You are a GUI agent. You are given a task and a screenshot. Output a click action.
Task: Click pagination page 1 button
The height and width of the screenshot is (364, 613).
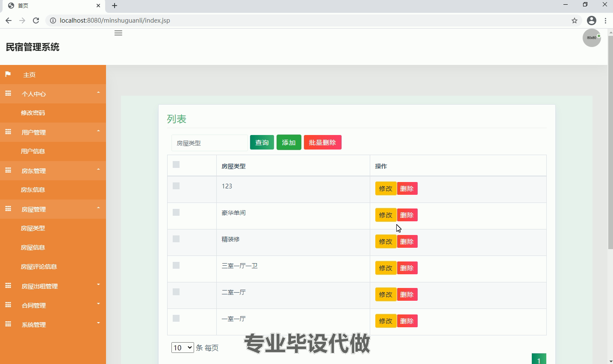pyautogui.click(x=539, y=359)
